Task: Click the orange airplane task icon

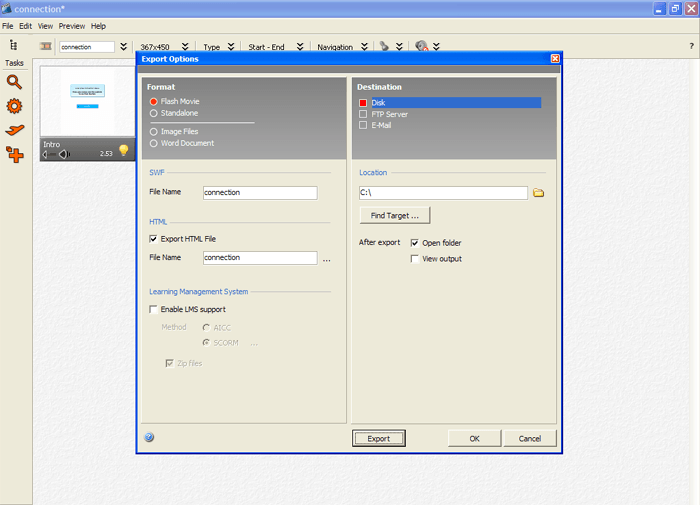Action: coord(15,130)
